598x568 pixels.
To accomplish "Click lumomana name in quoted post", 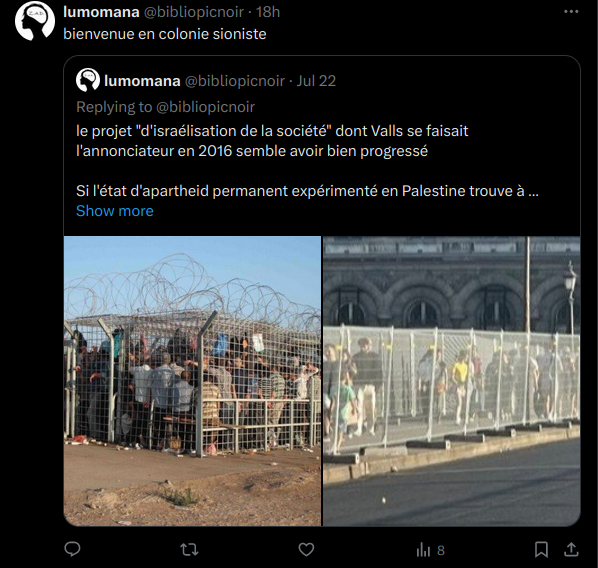I will tap(142, 81).
